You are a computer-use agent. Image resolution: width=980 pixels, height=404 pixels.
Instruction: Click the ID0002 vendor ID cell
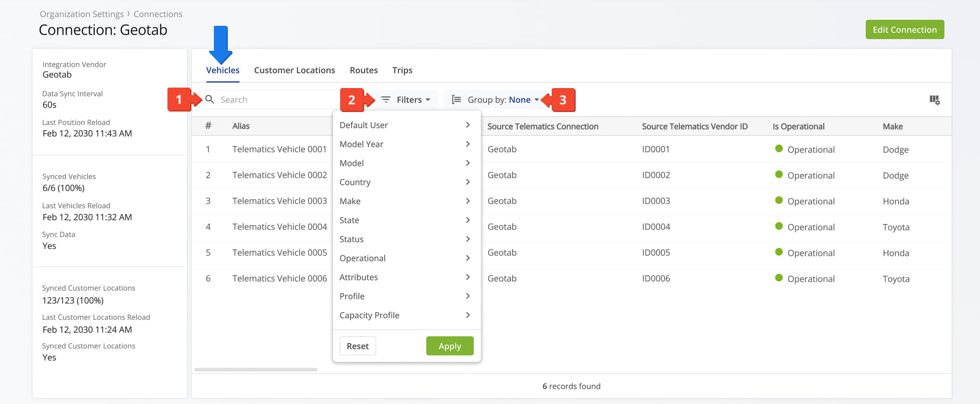click(656, 175)
